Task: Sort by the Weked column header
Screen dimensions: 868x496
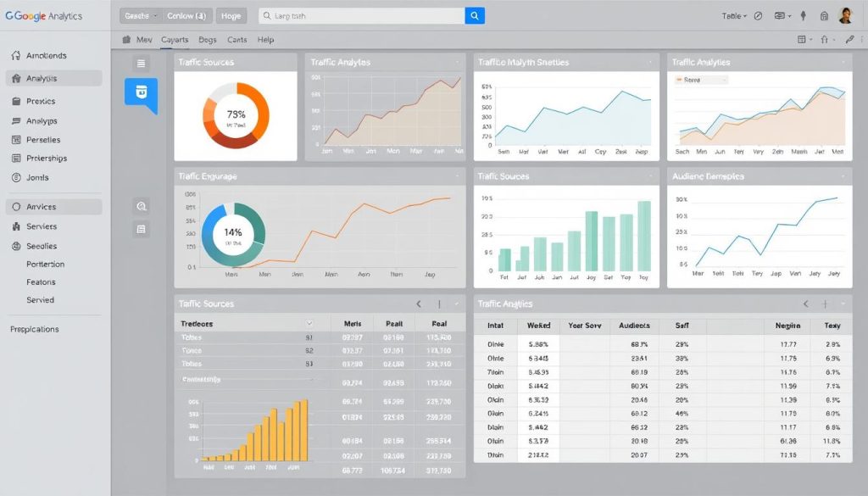Action: click(x=538, y=326)
